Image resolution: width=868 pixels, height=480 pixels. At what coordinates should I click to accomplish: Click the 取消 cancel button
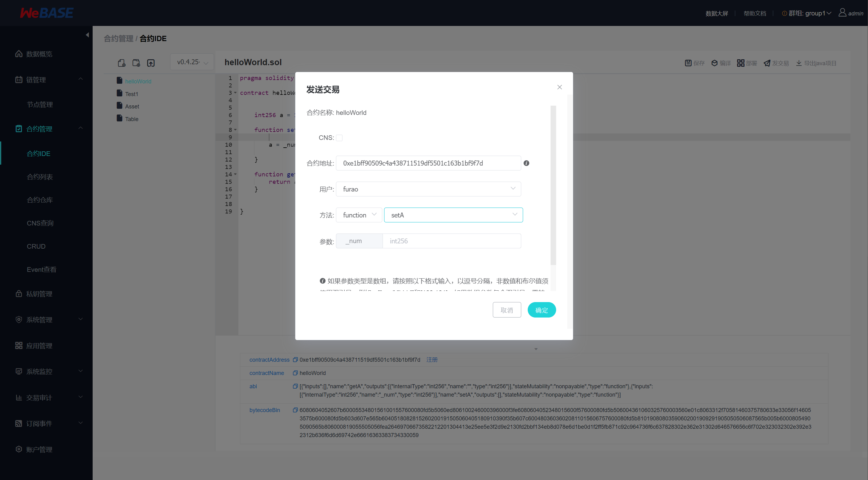pyautogui.click(x=506, y=310)
